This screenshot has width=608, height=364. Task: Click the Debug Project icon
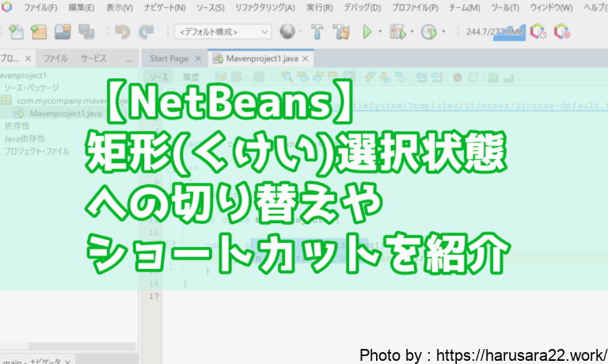(x=398, y=32)
